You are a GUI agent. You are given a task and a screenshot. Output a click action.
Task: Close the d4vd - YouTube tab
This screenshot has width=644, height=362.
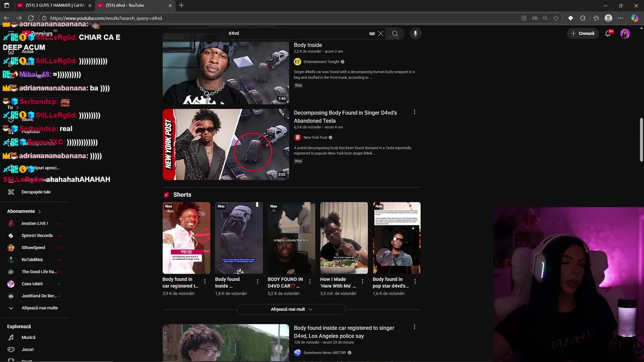coord(170,6)
